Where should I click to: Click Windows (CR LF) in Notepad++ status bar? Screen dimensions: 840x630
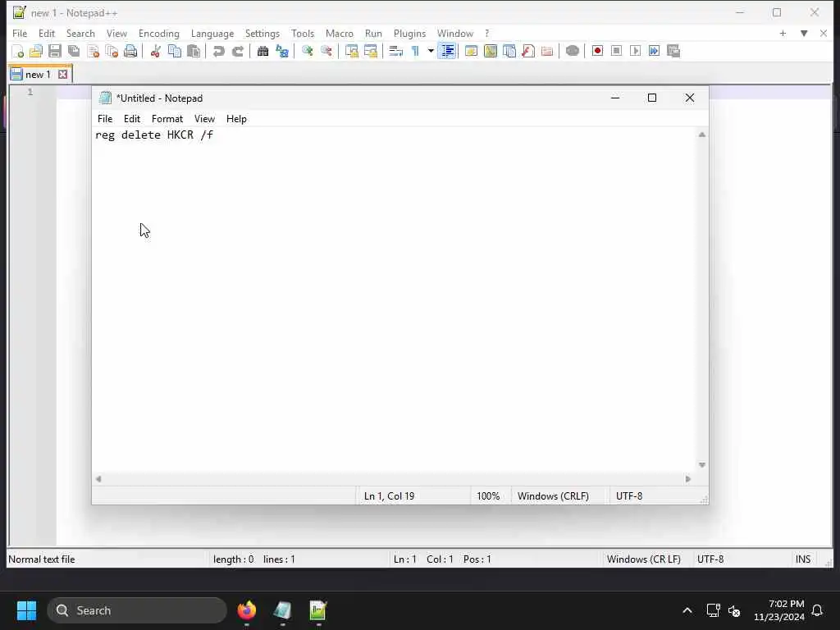tap(643, 559)
